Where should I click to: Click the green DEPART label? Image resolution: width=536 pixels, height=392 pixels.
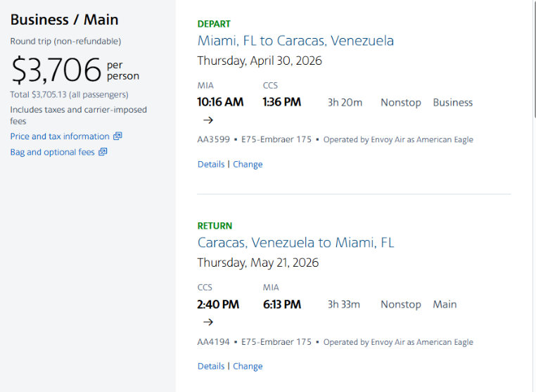tap(214, 24)
